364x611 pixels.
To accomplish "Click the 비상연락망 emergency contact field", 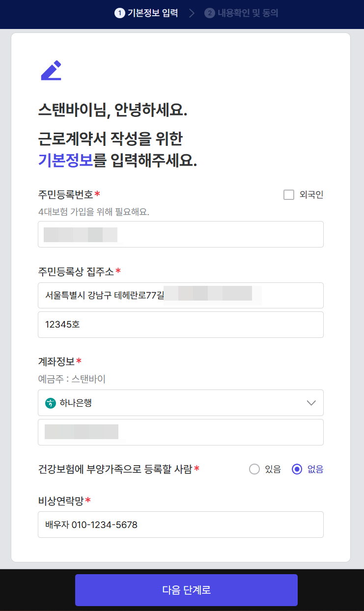I will pos(180,524).
